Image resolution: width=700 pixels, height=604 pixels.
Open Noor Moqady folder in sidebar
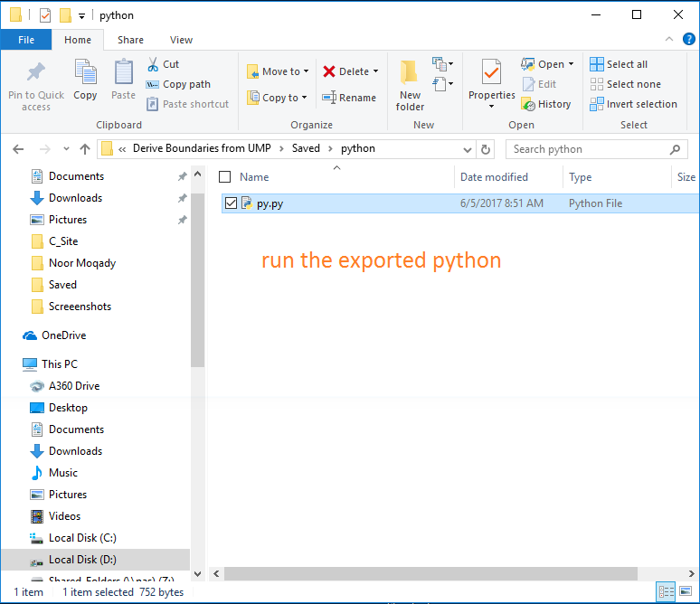[74, 263]
